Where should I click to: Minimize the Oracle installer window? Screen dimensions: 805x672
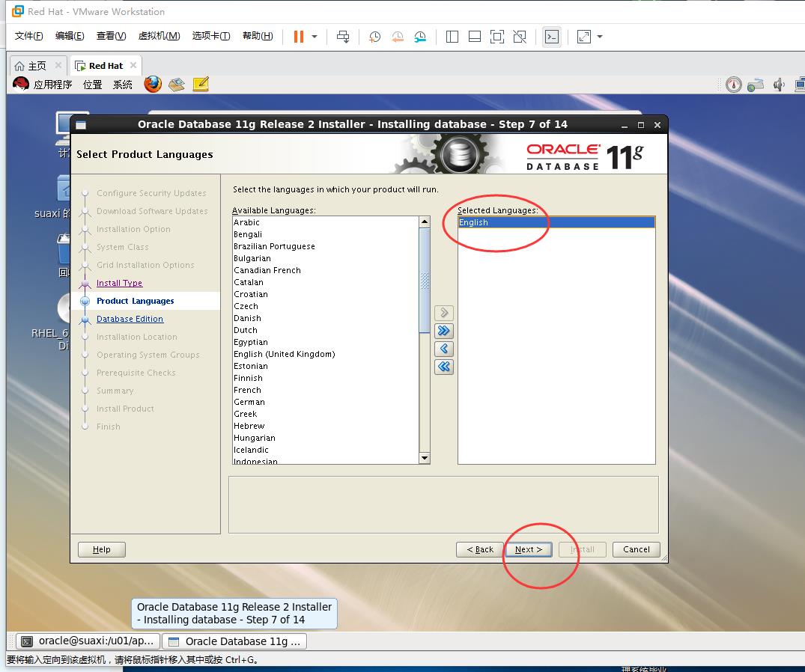[625, 125]
